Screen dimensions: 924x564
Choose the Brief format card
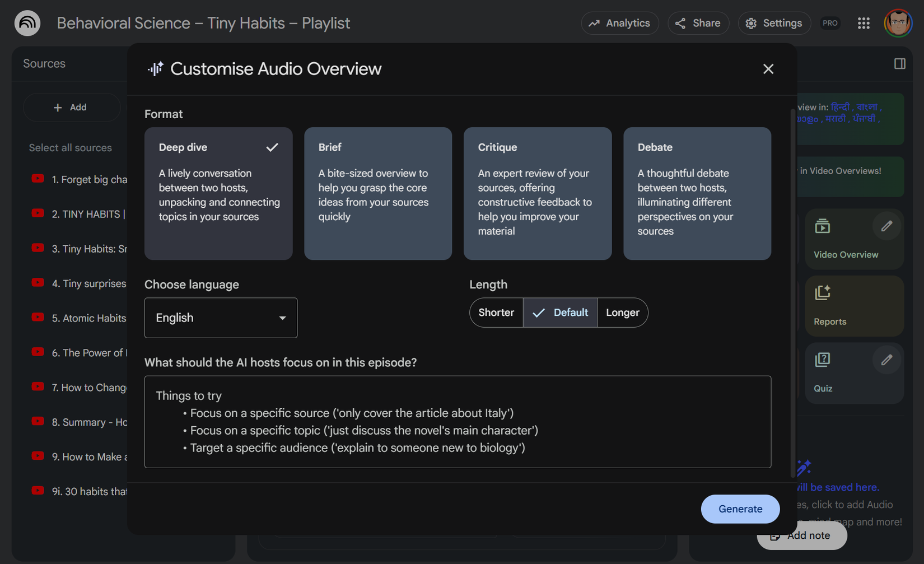(x=377, y=194)
